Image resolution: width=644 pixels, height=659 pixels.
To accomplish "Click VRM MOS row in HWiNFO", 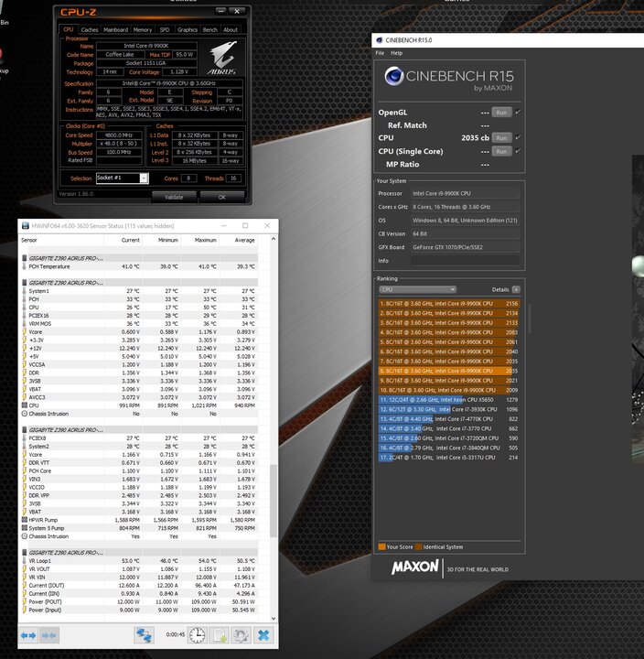I will (x=139, y=324).
